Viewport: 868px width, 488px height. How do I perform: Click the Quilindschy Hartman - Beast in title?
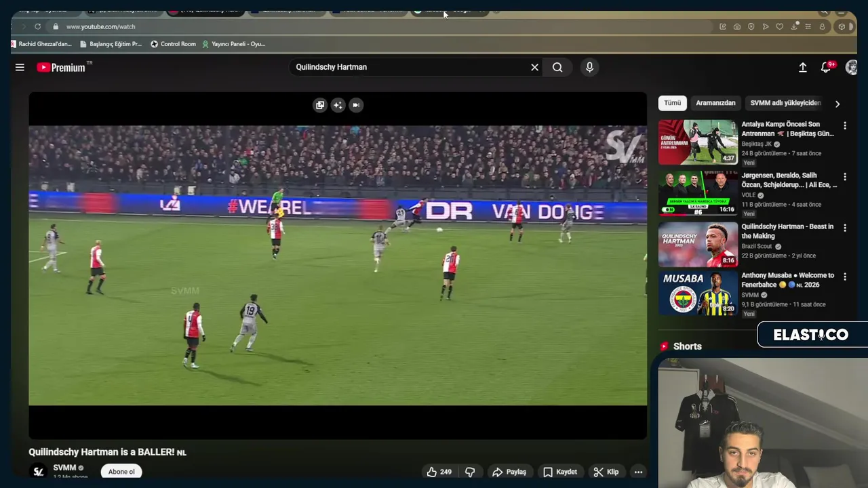pyautogui.click(x=788, y=231)
